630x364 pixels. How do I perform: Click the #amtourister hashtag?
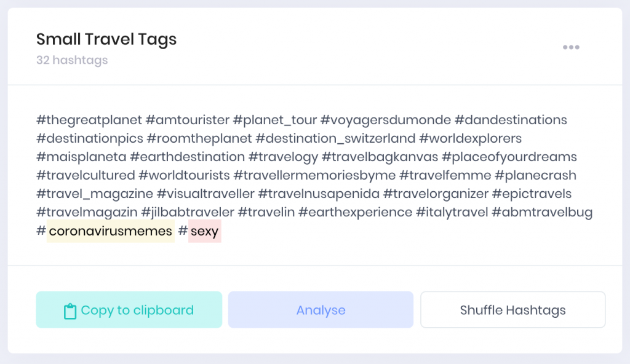(187, 120)
